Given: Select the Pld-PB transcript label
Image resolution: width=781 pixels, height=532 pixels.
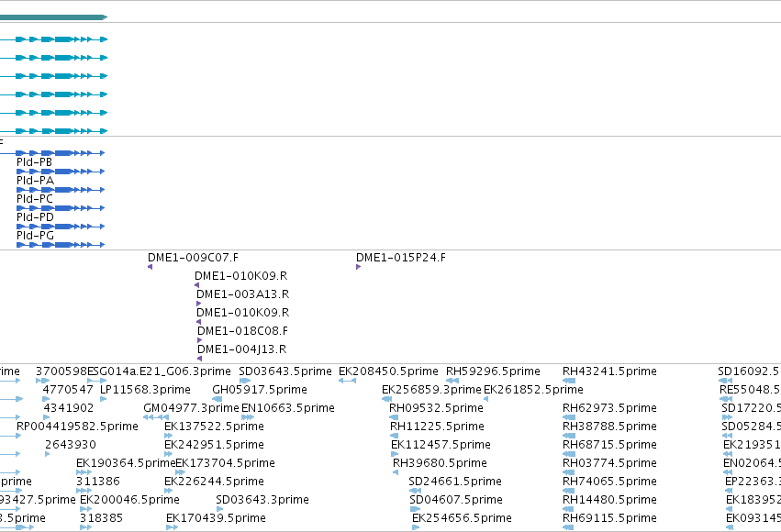Looking at the screenshot, I should 34,162.
